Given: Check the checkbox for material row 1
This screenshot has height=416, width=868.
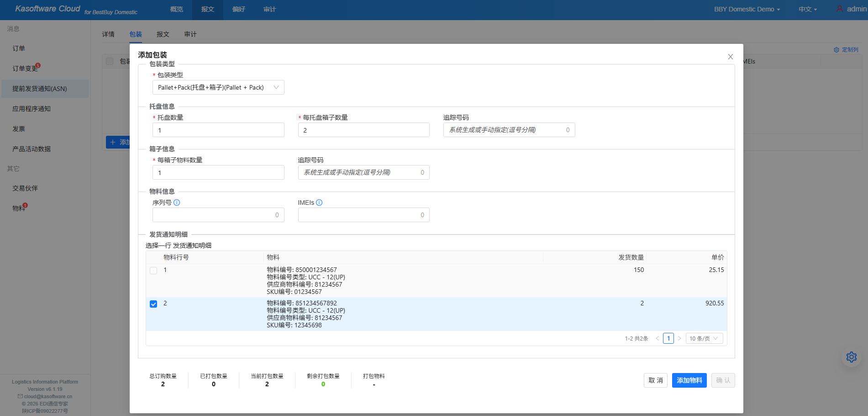Looking at the screenshot, I should pos(153,271).
